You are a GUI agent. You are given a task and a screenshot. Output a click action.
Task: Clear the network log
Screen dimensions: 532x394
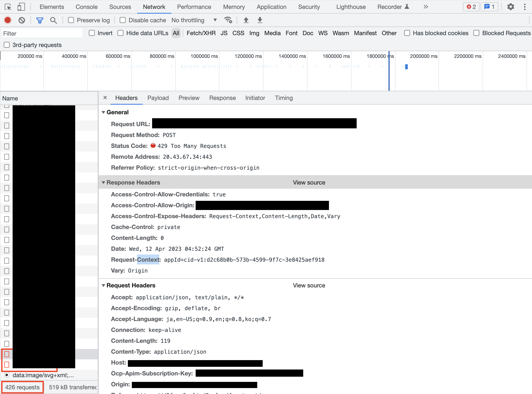(x=22, y=20)
